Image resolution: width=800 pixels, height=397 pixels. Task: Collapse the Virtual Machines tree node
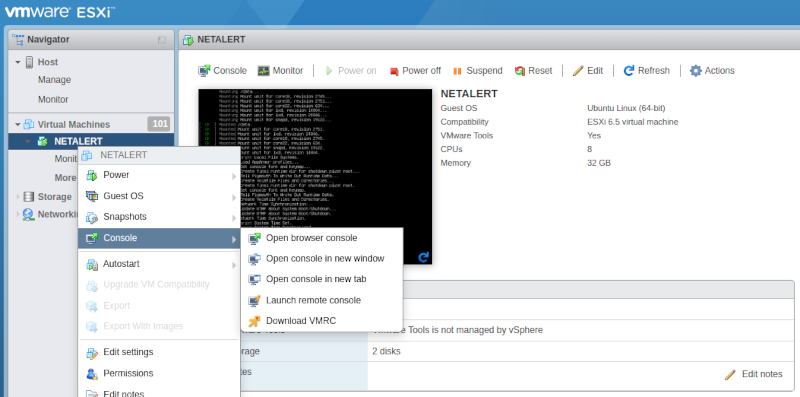(17, 124)
